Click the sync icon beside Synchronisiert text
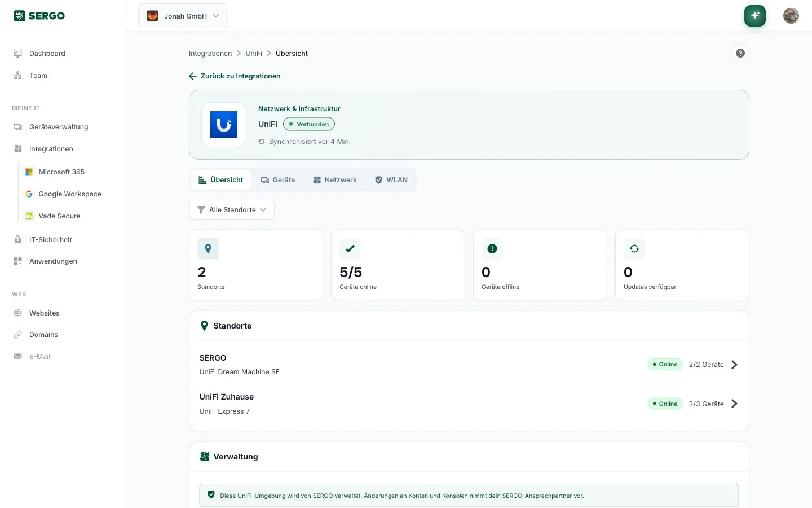The image size is (812, 508). [262, 142]
